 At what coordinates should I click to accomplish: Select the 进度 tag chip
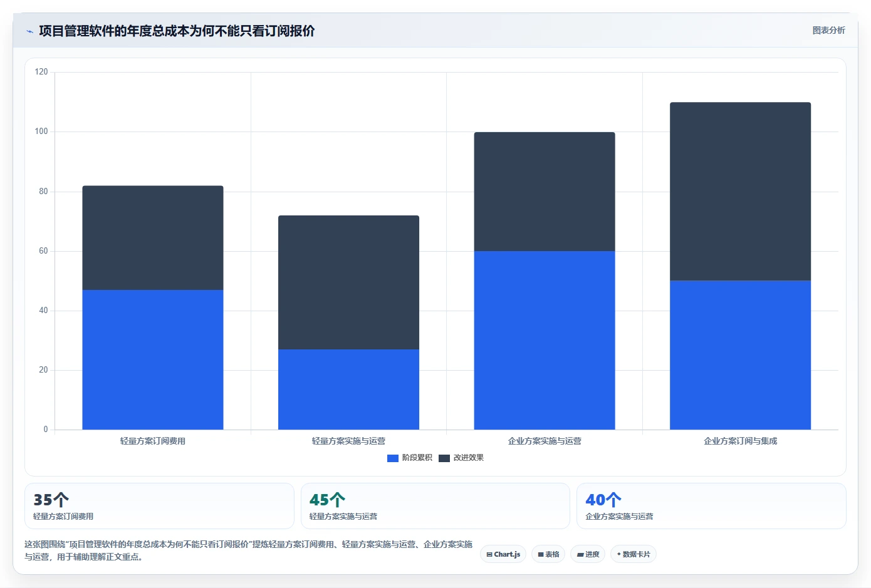tap(588, 554)
